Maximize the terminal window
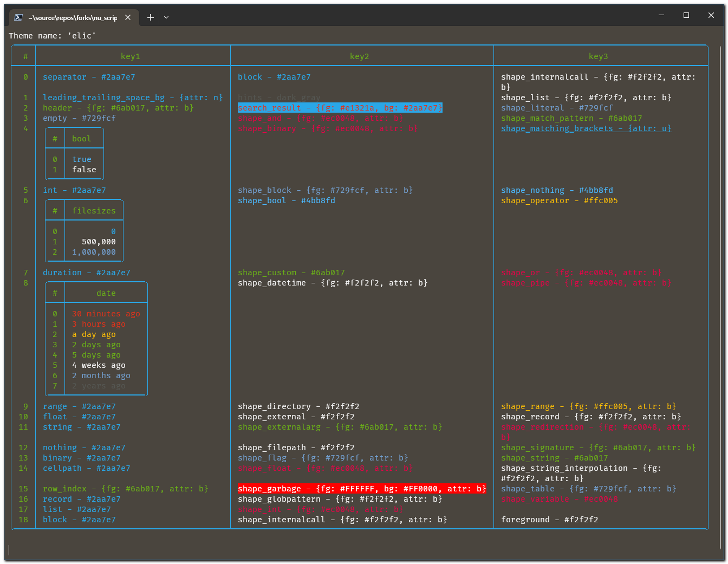The image size is (728, 564). (x=686, y=15)
